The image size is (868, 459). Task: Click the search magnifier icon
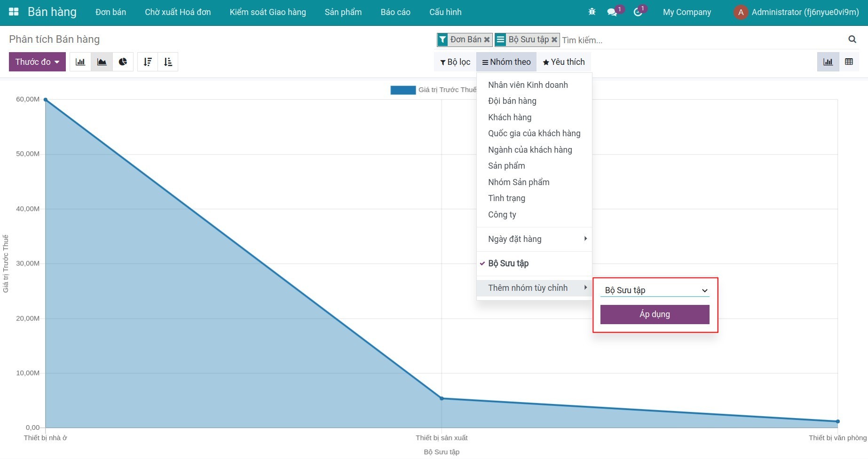[x=852, y=39]
